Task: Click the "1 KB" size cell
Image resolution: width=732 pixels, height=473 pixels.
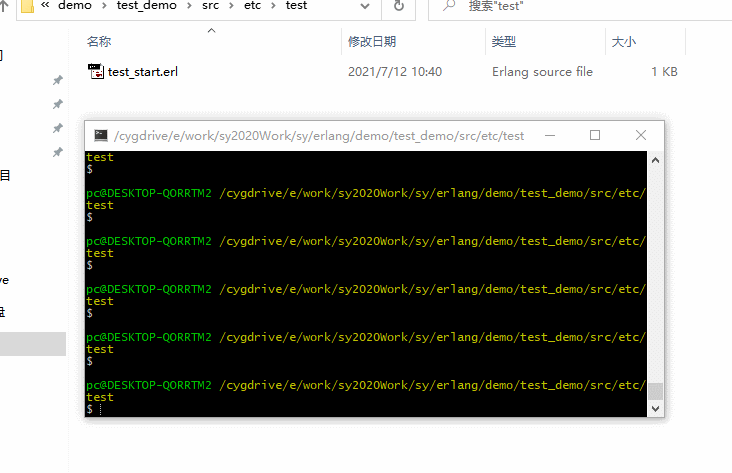Action: click(664, 72)
